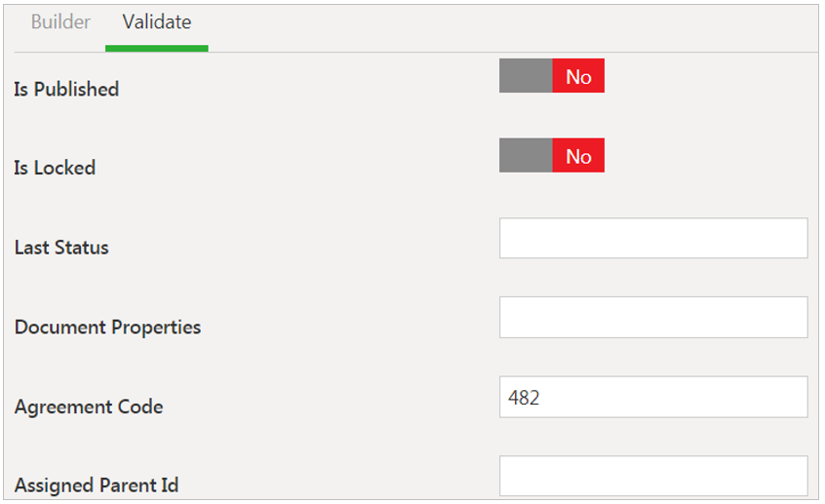Click the red No on Is Locked

coord(578,155)
